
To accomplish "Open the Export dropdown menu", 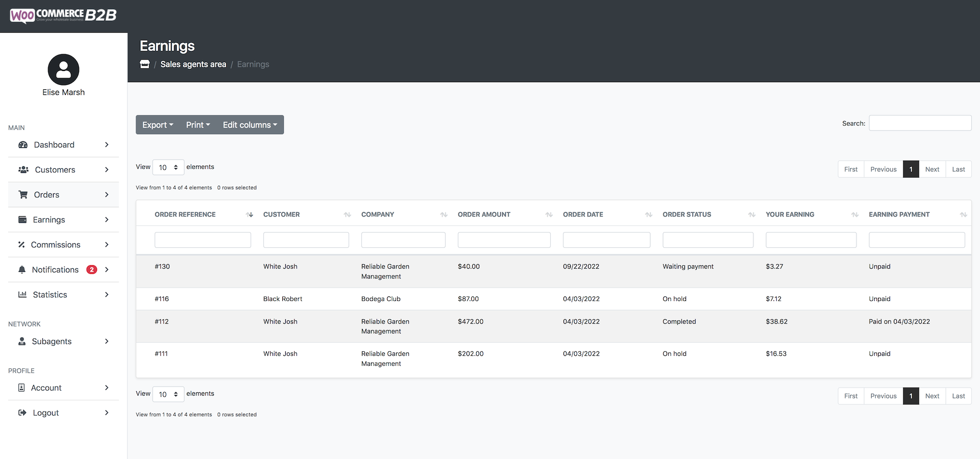I will 158,125.
